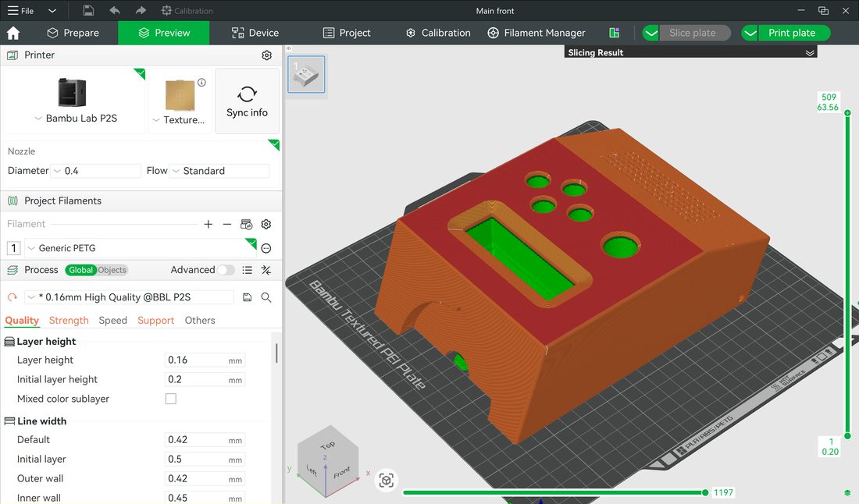Click the Undo arrow icon
The height and width of the screenshot is (504, 859).
[115, 10]
